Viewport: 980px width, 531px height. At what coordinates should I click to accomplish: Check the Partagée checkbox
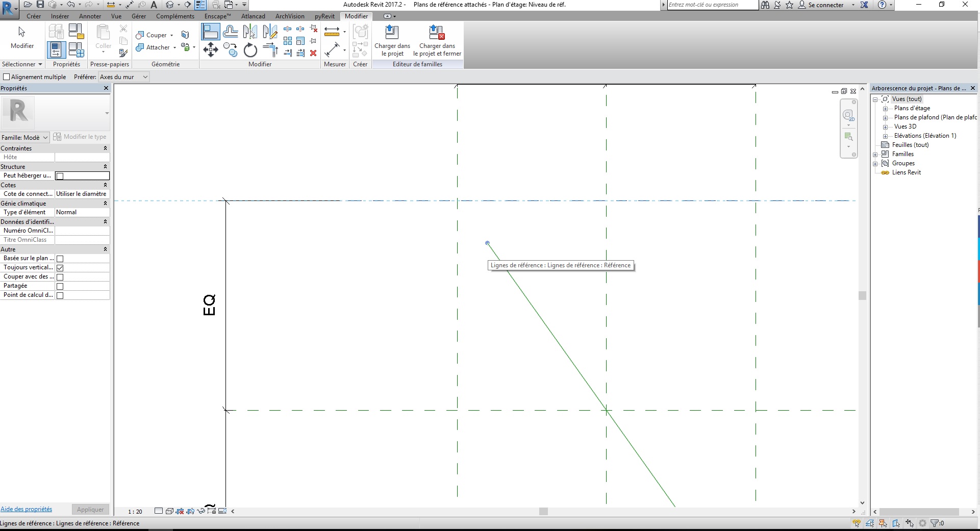pos(60,286)
